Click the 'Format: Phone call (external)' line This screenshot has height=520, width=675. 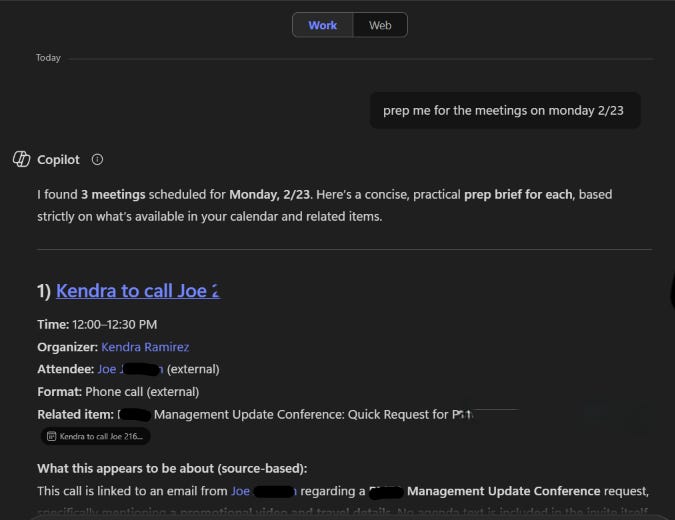point(118,392)
